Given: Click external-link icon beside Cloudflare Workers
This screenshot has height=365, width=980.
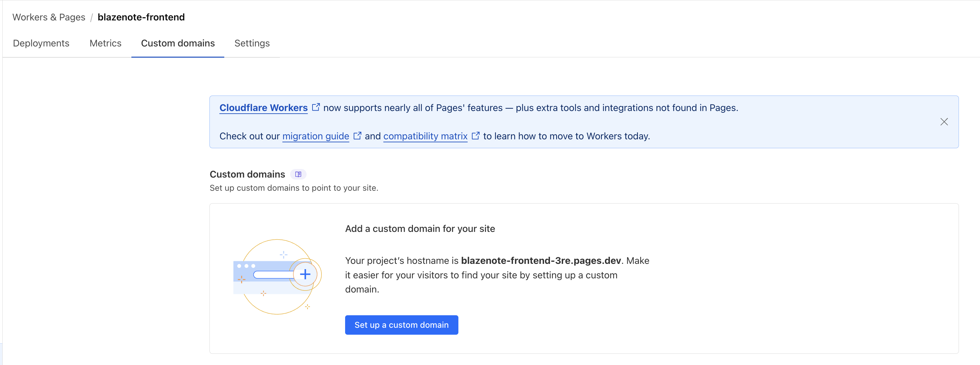Looking at the screenshot, I should [316, 107].
